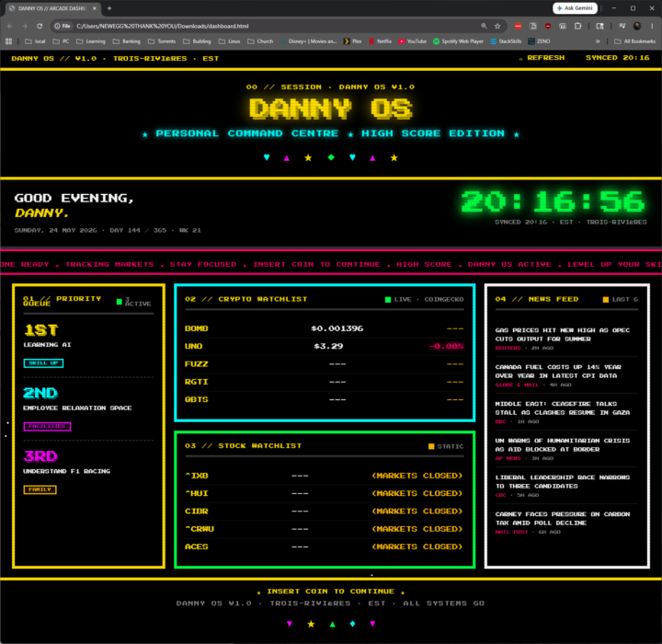Open the red square extension icon
Viewport: 662px width, 644px height.
518,26
